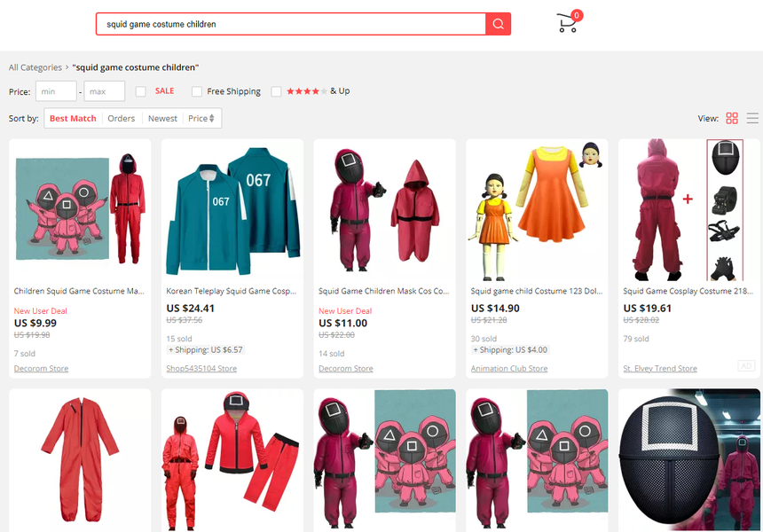This screenshot has width=763, height=532.
Task: Open the cartoon guards with red jumpsuit image
Action: [80, 210]
